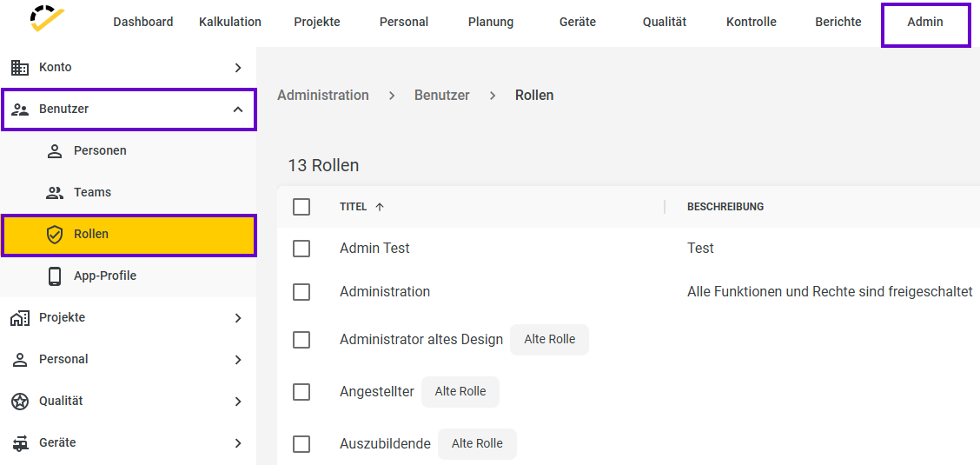The image size is (980, 465).
Task: Select the Angestellter row checkbox
Action: [301, 392]
